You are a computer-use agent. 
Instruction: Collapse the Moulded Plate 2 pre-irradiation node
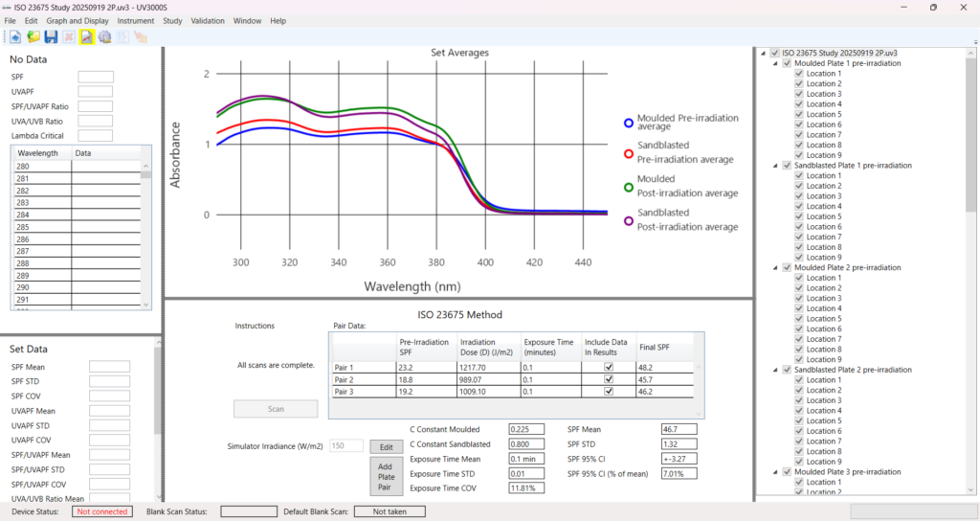tap(775, 268)
